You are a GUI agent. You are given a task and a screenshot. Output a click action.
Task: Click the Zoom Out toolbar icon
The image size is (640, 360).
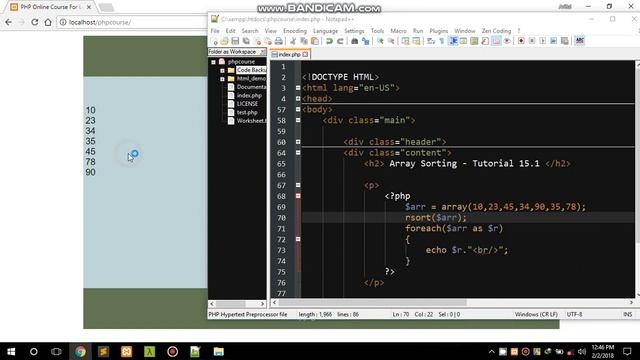tap(391, 41)
